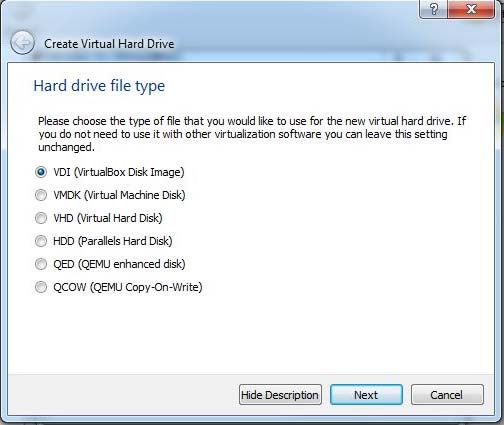Click the 'Hard drive file type' heading
Image resolution: width=504 pixels, height=425 pixels.
pos(99,86)
